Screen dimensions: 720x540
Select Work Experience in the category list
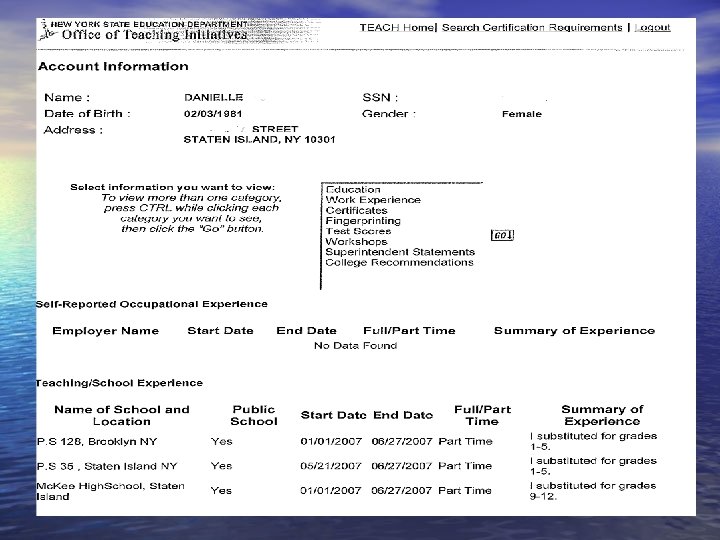click(x=373, y=200)
